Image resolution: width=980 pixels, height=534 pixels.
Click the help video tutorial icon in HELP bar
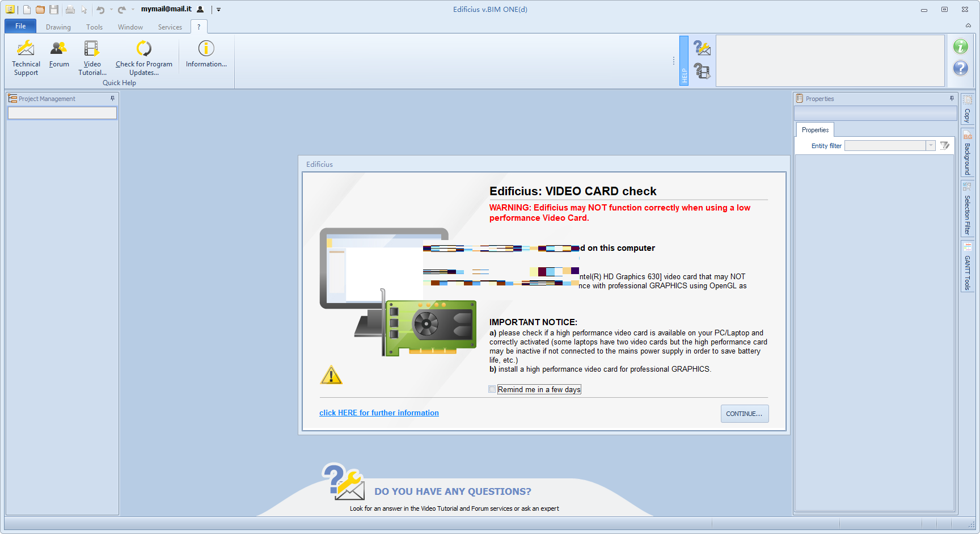click(x=702, y=71)
